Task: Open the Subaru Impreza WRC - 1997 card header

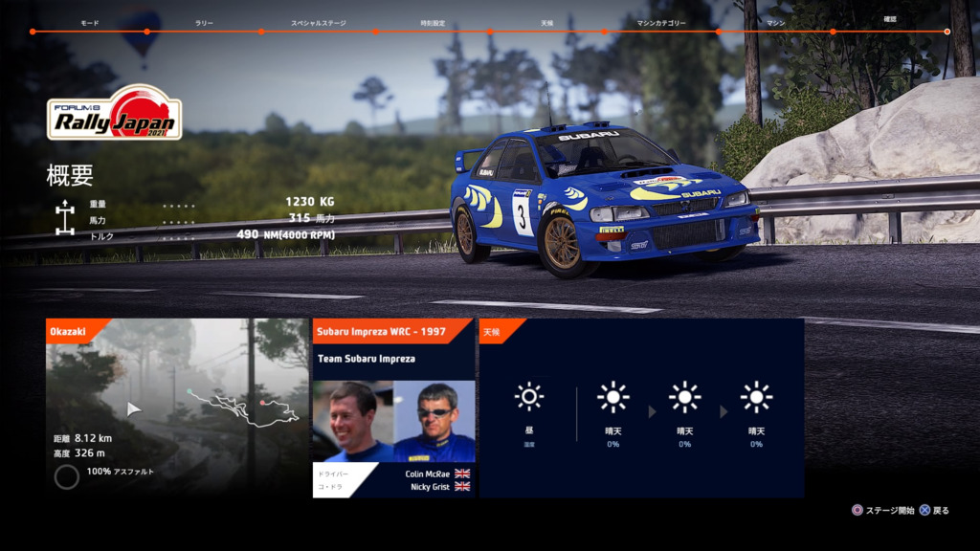Action: pyautogui.click(x=391, y=331)
